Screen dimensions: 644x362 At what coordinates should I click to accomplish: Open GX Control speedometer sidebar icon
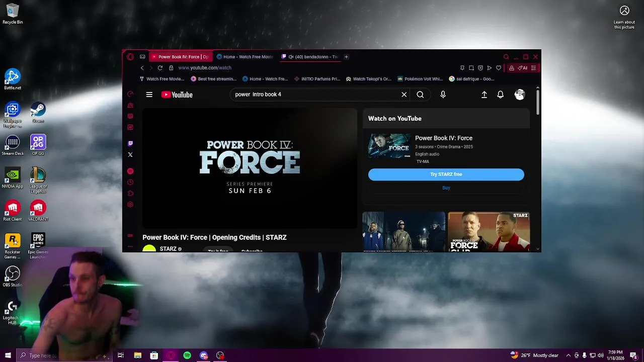(130, 94)
